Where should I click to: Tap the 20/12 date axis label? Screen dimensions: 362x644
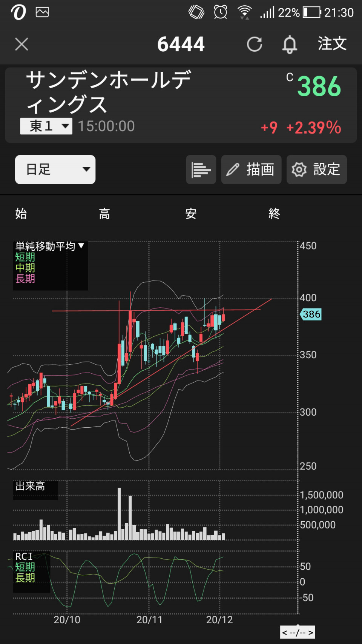pos(219,620)
